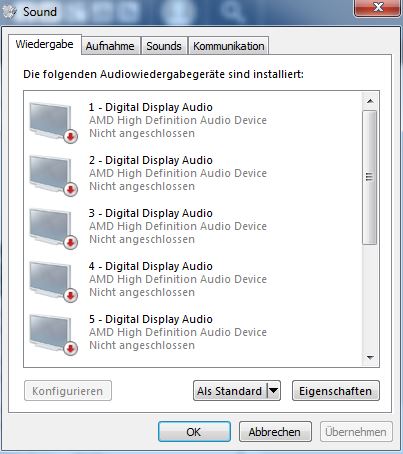The width and height of the screenshot is (403, 454).
Task: Select the 5 - Digital Display Audio monitor icon
Action: pyautogui.click(x=53, y=334)
